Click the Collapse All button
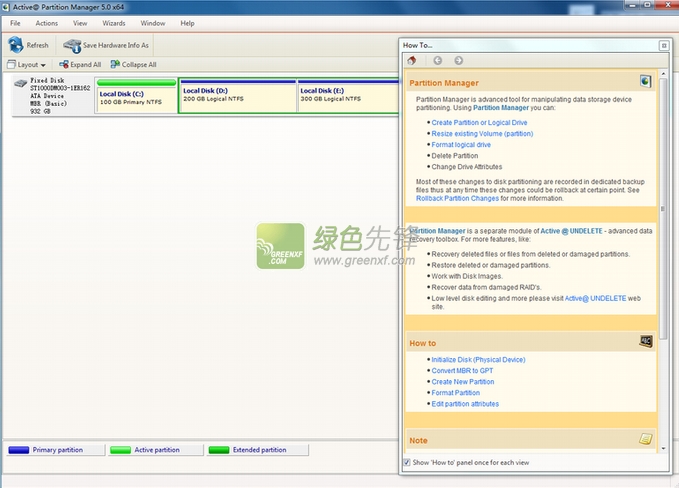The image size is (679, 488). coord(133,65)
